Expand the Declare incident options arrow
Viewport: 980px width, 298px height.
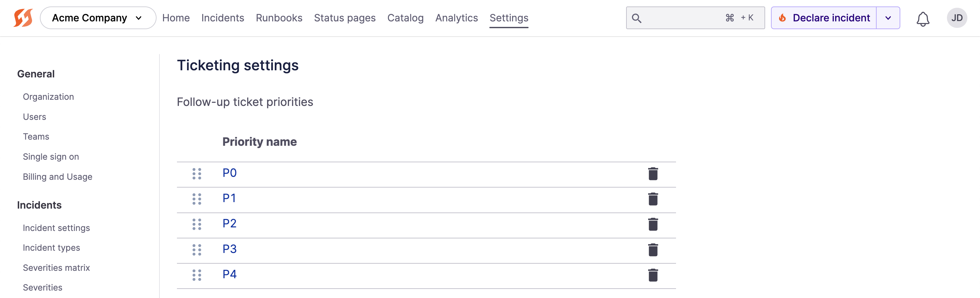click(x=888, y=18)
